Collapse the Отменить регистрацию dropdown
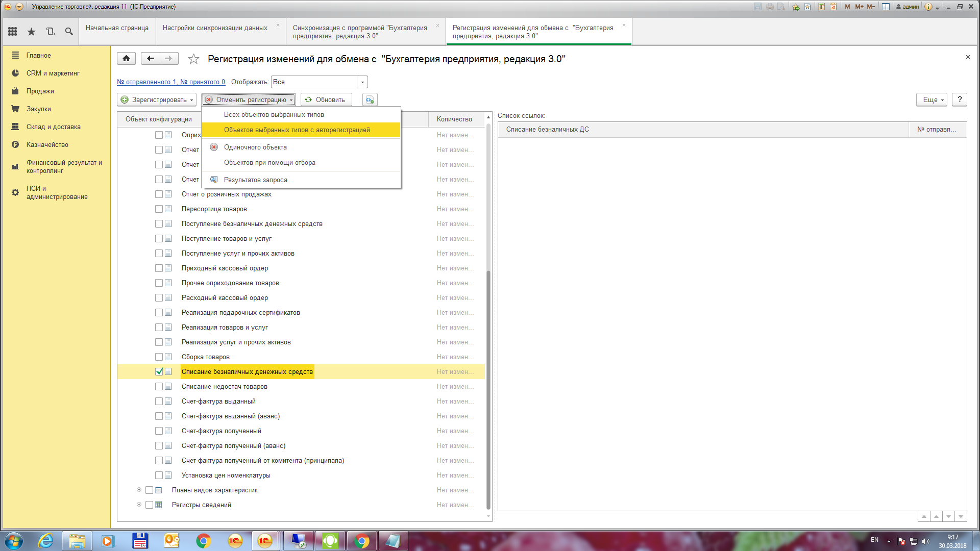The width and height of the screenshot is (980, 551). [x=249, y=99]
